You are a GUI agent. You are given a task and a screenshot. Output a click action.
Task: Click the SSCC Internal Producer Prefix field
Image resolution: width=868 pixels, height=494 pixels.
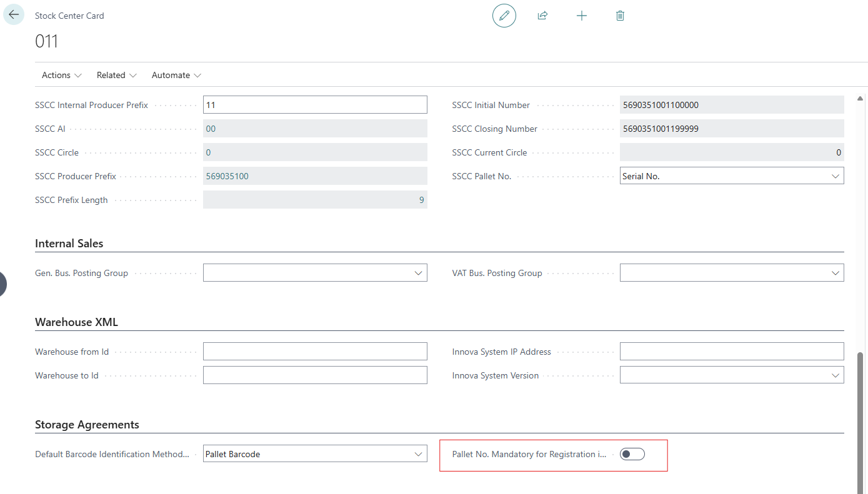tap(315, 105)
